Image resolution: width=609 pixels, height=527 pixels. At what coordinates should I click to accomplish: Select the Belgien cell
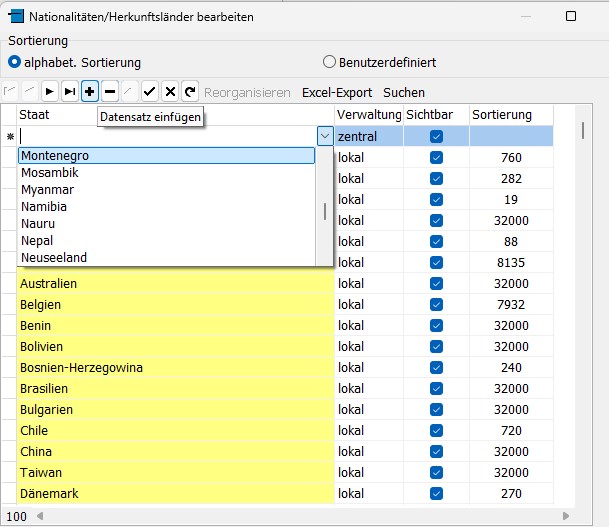pyautogui.click(x=176, y=304)
